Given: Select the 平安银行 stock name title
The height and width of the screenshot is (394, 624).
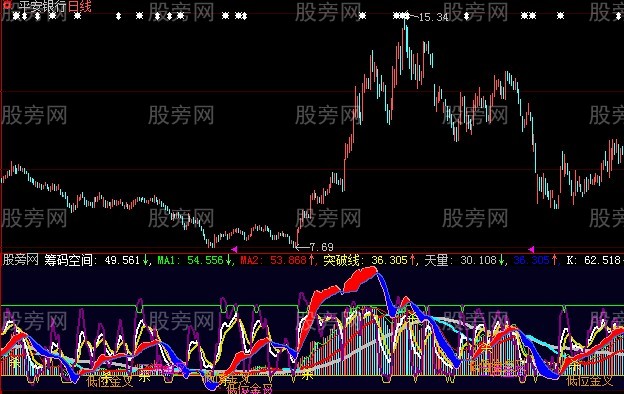Looking at the screenshot, I should click(42, 6).
